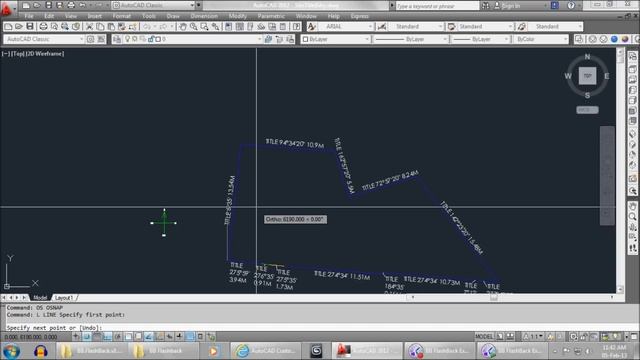Image resolution: width=640 pixels, height=360 pixels.
Task: Open the Table Style icon
Action: click(451, 27)
